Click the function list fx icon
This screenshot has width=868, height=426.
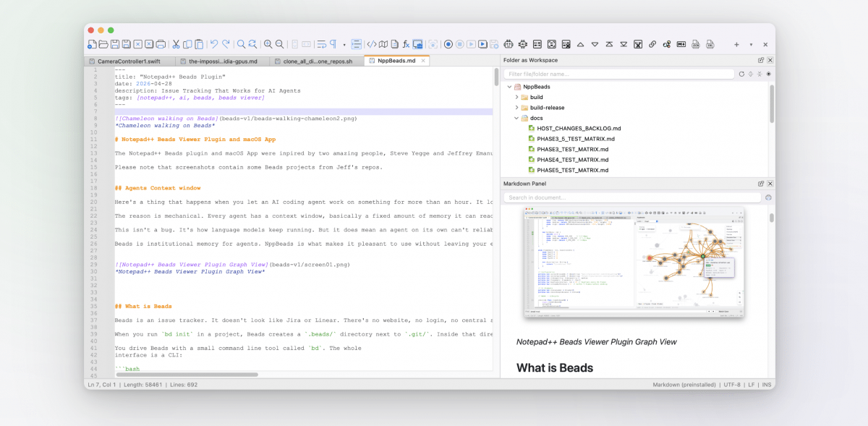(x=406, y=44)
